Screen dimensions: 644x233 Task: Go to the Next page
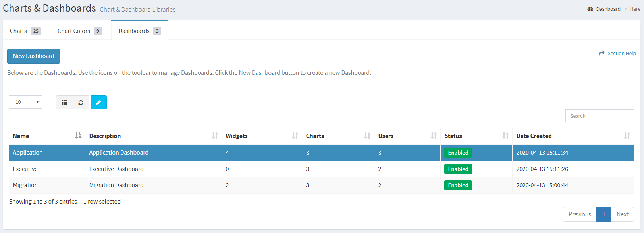coord(622,214)
